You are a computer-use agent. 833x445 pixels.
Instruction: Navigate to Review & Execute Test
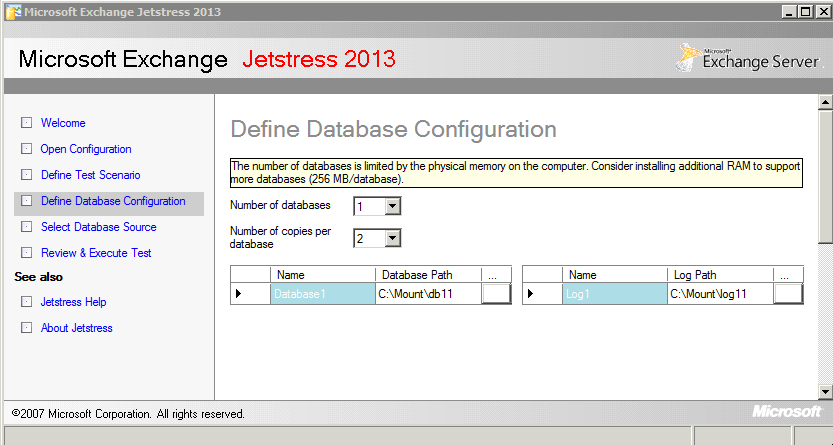click(96, 253)
